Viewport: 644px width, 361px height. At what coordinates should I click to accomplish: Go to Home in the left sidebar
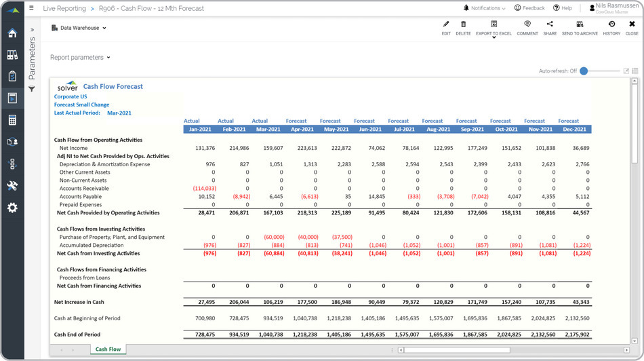click(12, 33)
